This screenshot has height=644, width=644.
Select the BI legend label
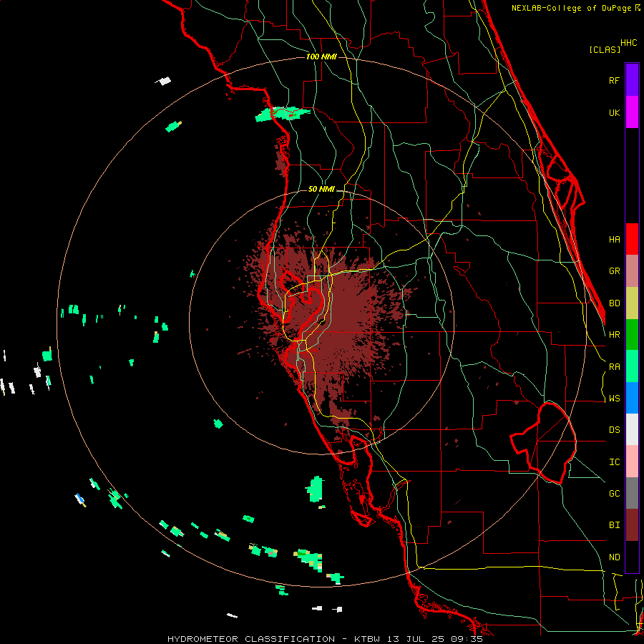click(x=614, y=525)
